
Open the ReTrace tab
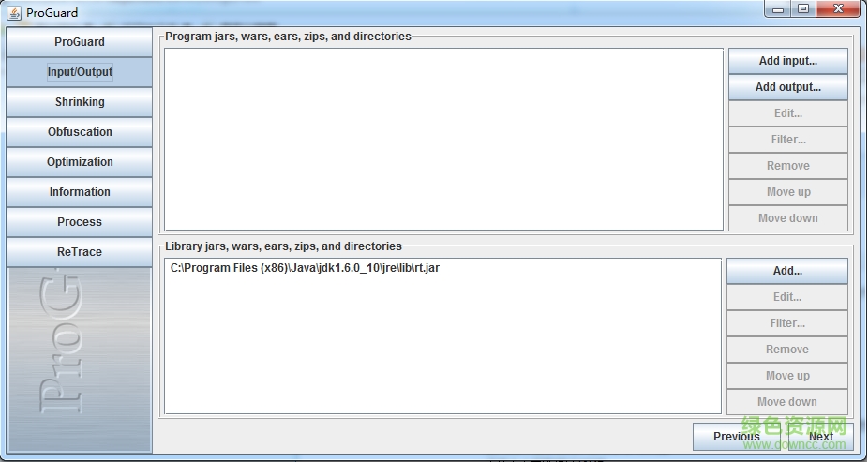[x=79, y=251]
